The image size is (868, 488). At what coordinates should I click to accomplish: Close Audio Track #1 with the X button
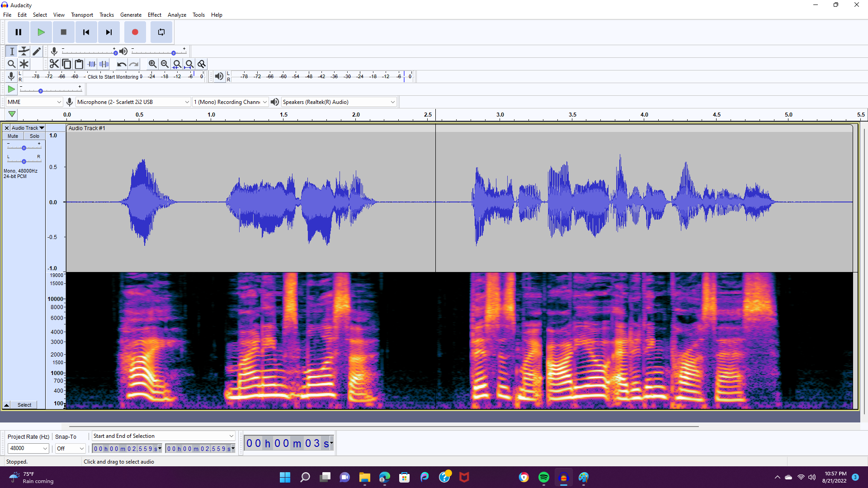pyautogui.click(x=6, y=128)
